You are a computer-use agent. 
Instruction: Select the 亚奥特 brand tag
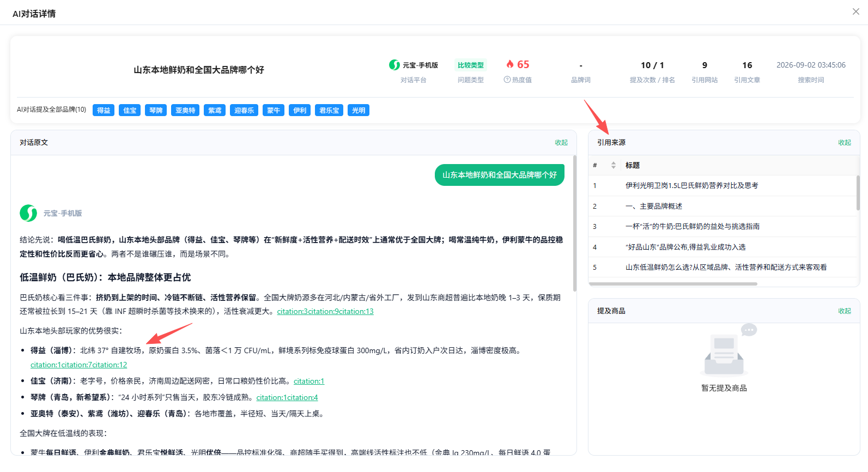click(x=185, y=110)
